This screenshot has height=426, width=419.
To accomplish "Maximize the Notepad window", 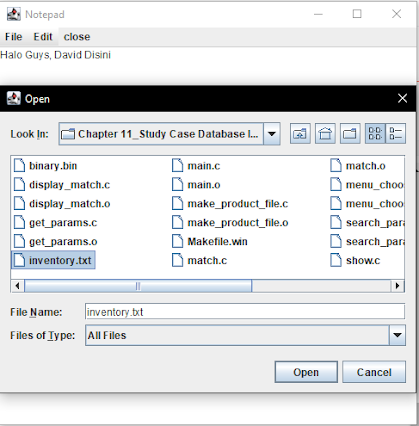I will point(357,14).
